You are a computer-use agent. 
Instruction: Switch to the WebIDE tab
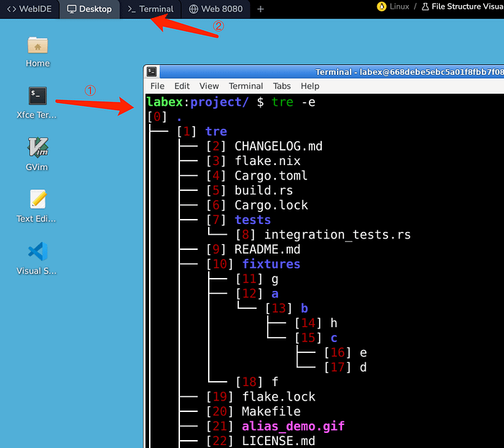click(x=29, y=9)
